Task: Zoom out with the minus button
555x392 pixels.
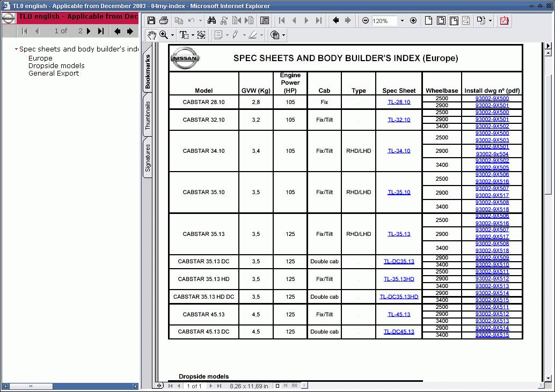Action: 366,20
